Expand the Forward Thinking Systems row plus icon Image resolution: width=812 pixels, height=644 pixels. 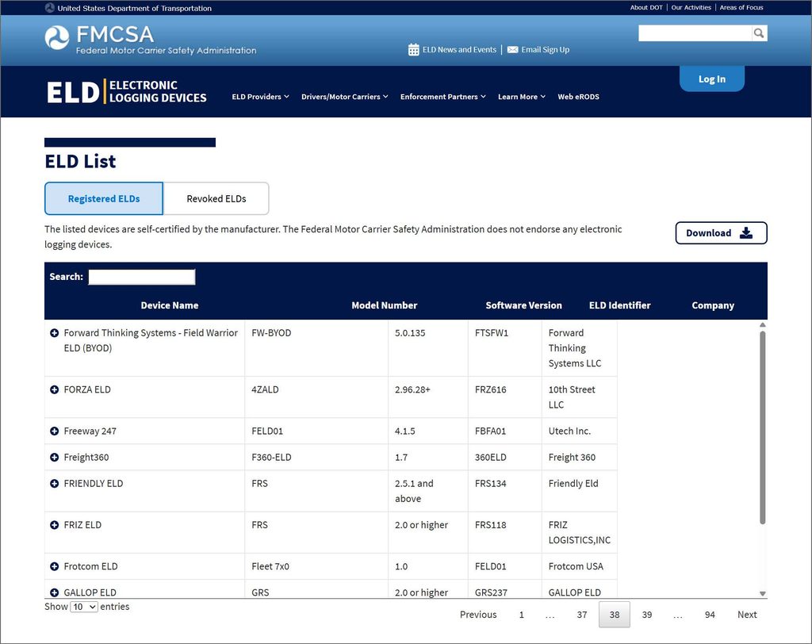pyautogui.click(x=54, y=332)
